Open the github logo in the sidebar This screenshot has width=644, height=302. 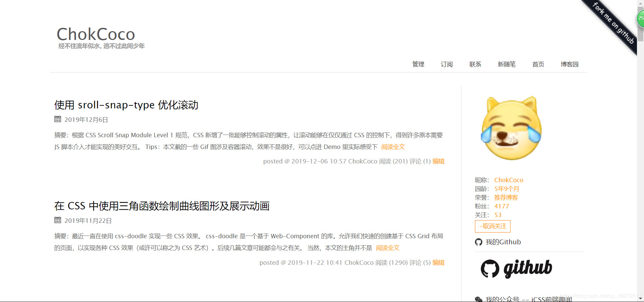tap(517, 268)
